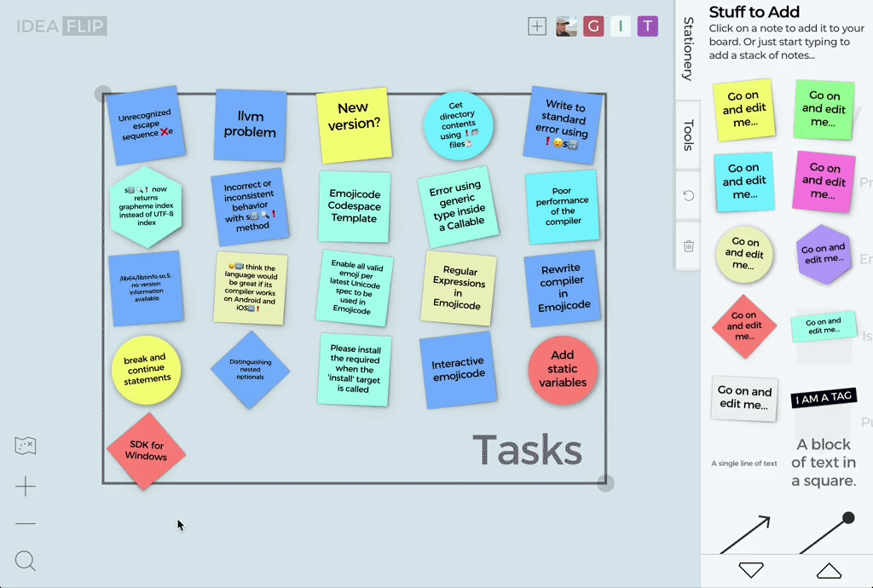This screenshot has width=873, height=588.
Task: Select 'Unrecognized escape sequence' note
Action: pos(146,125)
